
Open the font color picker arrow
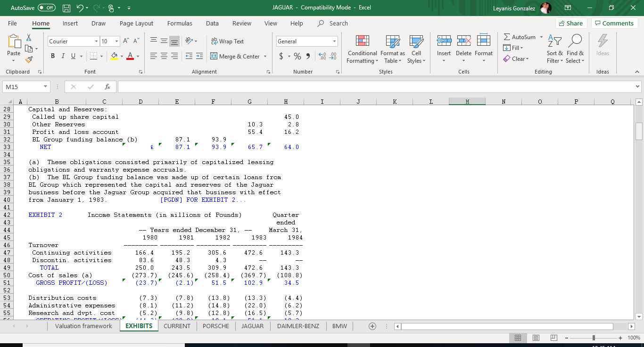click(x=138, y=57)
